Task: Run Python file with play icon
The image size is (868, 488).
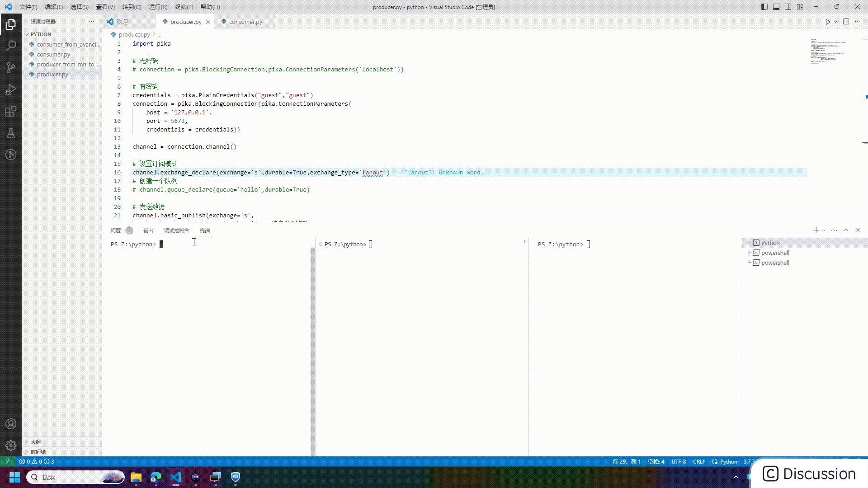Action: coord(827,22)
